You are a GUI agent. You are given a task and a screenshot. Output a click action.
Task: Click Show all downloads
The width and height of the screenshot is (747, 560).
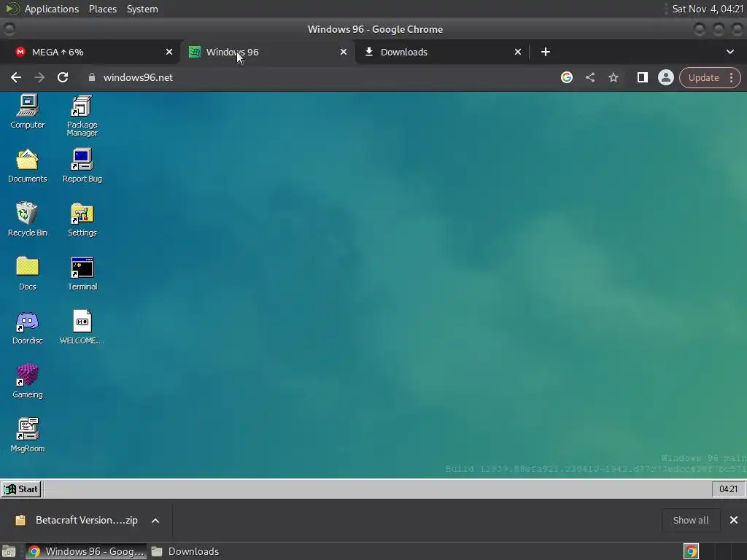click(691, 520)
